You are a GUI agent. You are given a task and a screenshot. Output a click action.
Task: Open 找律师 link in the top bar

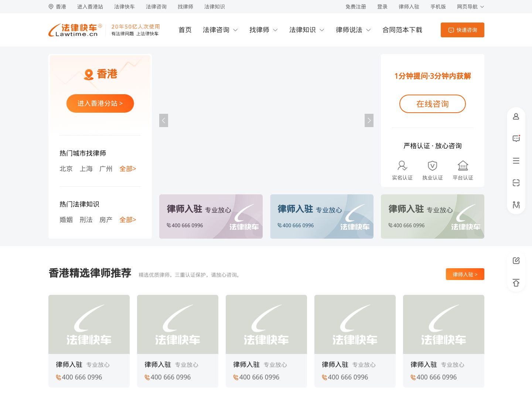(x=185, y=7)
